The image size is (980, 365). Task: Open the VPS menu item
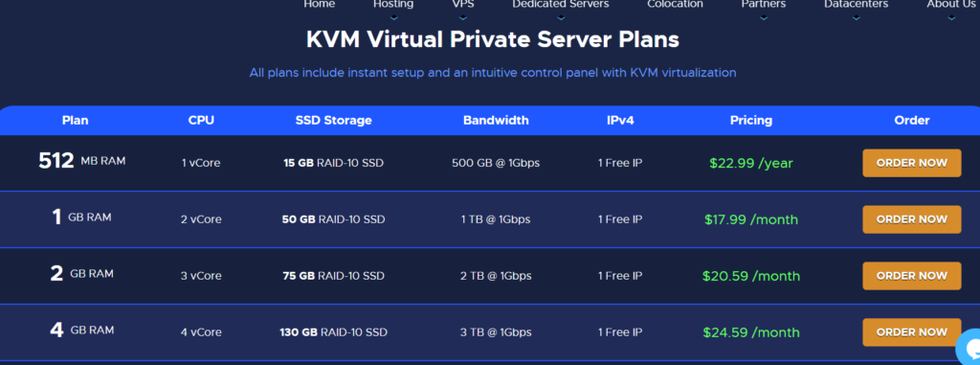463,5
